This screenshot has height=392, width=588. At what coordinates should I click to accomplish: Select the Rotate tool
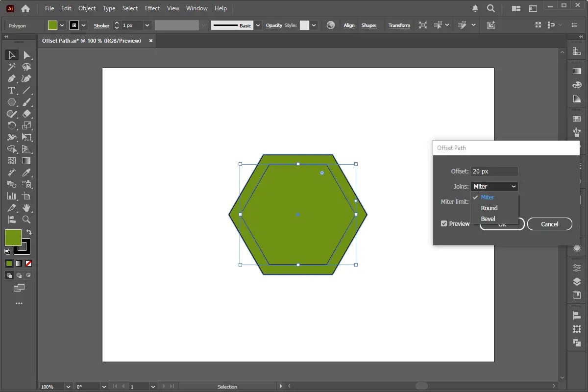[x=12, y=126]
